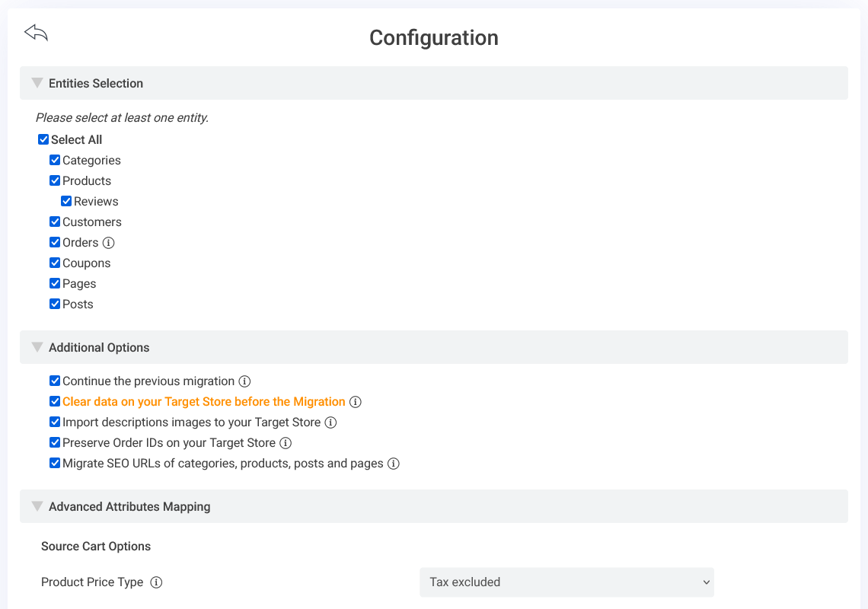Disable Continue the previous migration checkbox
The width and height of the screenshot is (868, 609).
55,381
